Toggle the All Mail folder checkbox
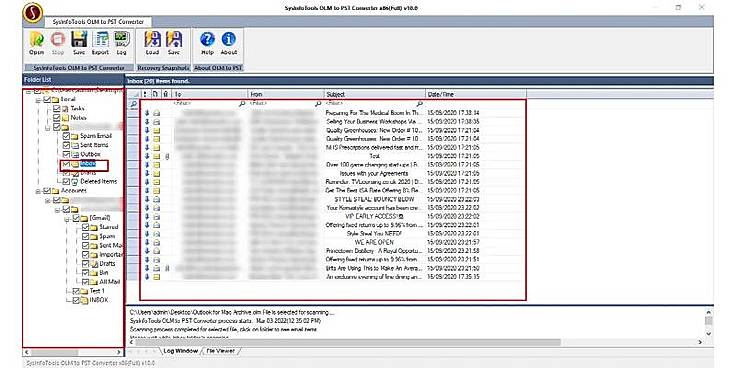736x368 pixels. [85, 282]
